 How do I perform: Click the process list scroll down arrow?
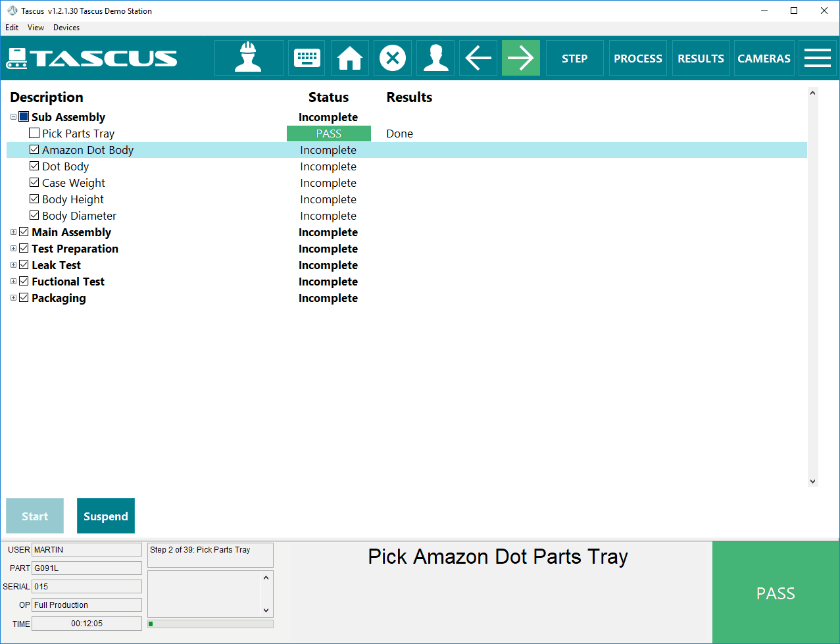(812, 482)
